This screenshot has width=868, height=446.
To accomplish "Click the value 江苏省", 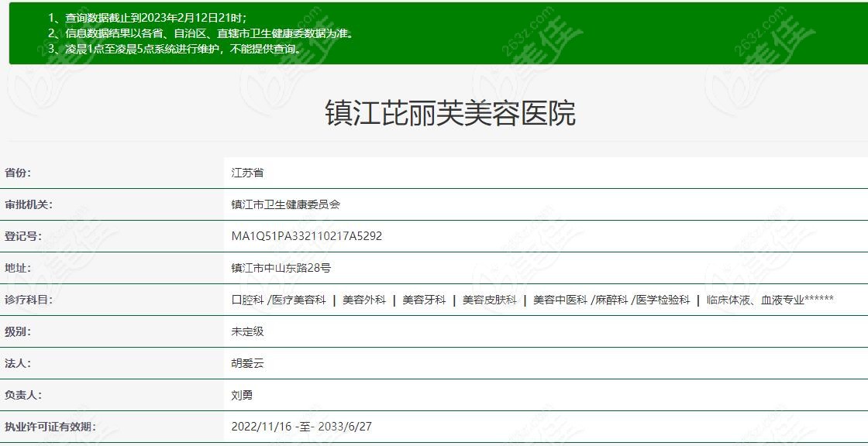I will pyautogui.click(x=247, y=173).
